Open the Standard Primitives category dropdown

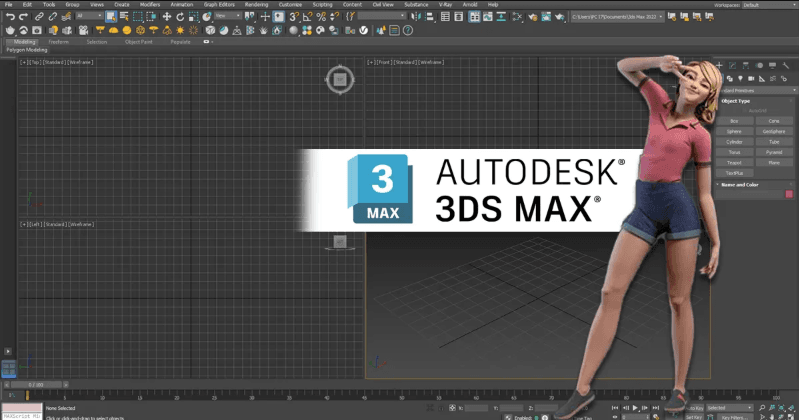pyautogui.click(x=758, y=90)
